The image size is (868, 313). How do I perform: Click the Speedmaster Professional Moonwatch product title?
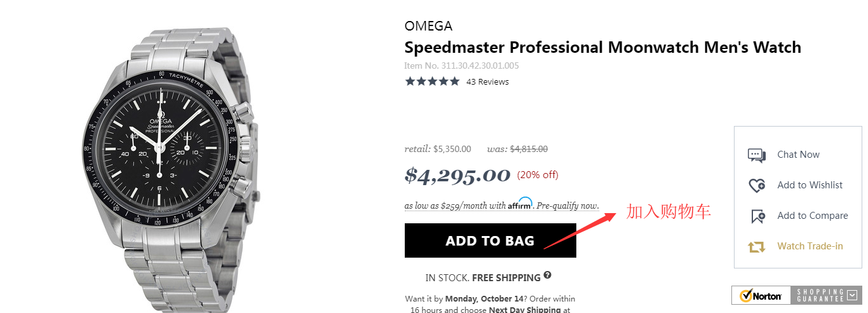(x=602, y=47)
